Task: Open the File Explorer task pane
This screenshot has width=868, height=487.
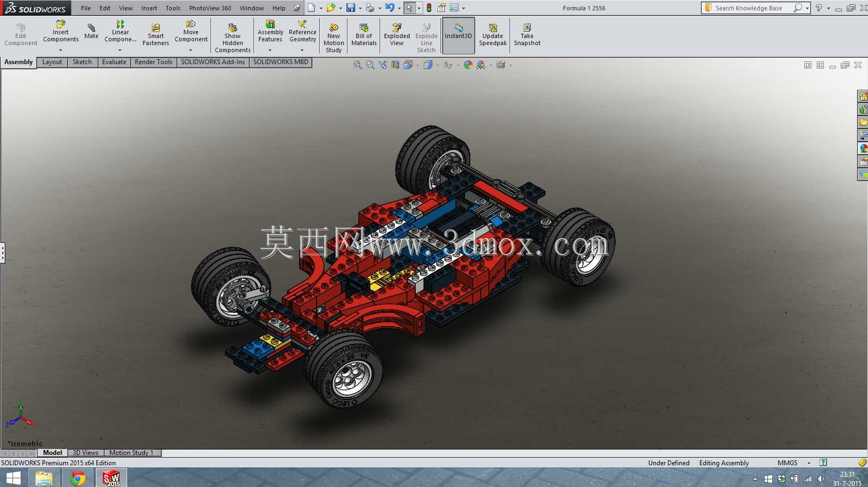Action: click(x=863, y=122)
